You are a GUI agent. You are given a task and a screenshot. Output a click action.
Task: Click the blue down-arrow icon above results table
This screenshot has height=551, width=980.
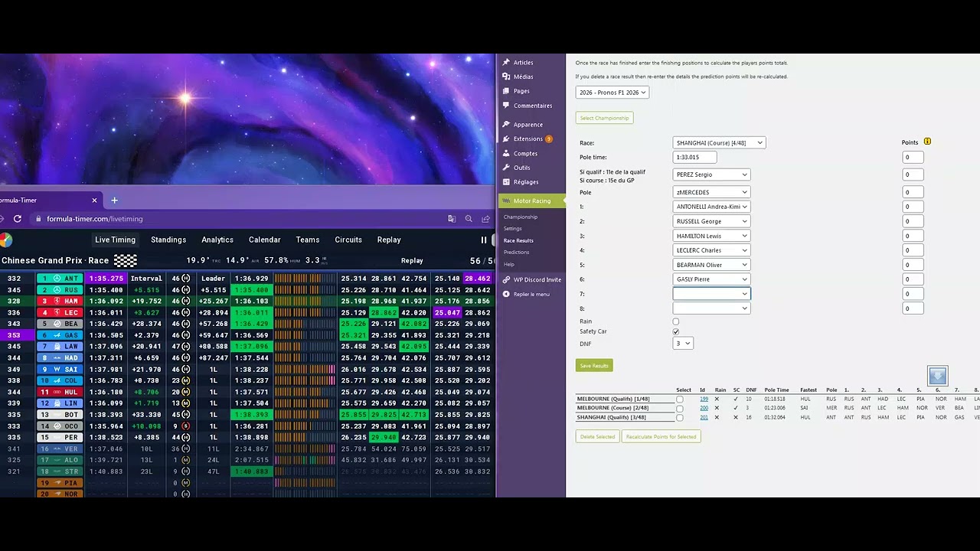(938, 376)
